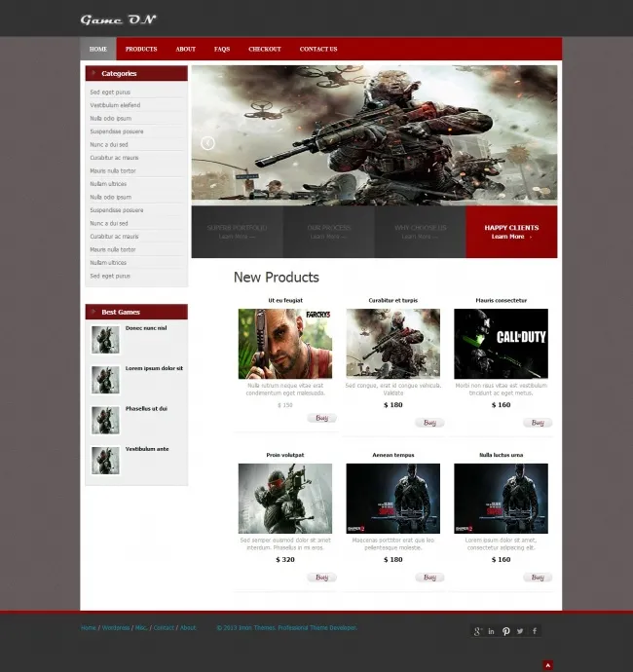Click the $ 320 price text
Screen dimensions: 633x672
285,560
